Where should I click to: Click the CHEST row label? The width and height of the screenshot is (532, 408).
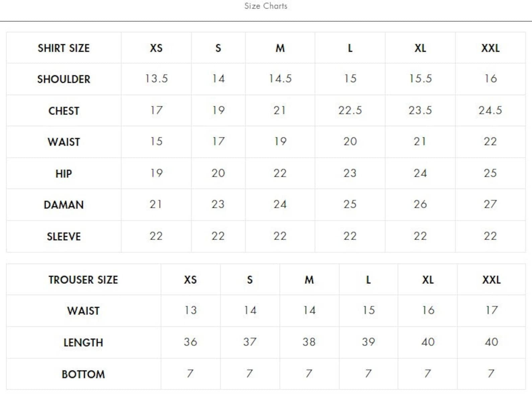[64, 111]
